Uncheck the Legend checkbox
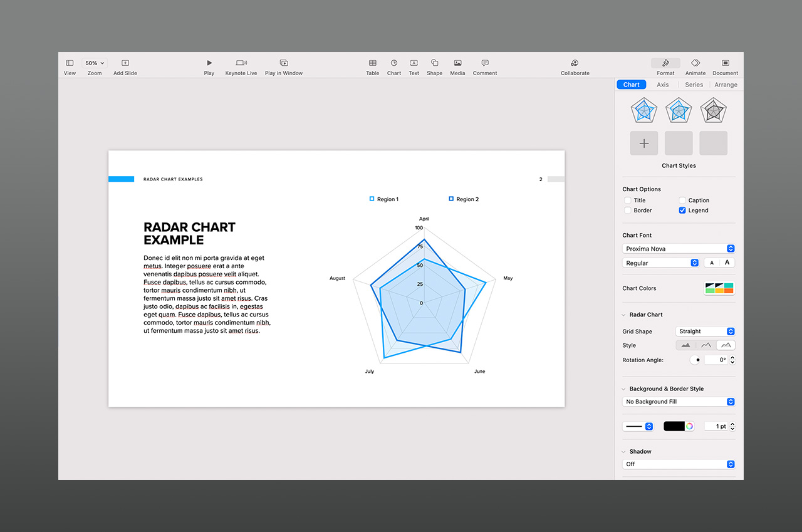The width and height of the screenshot is (802, 532). (682, 211)
